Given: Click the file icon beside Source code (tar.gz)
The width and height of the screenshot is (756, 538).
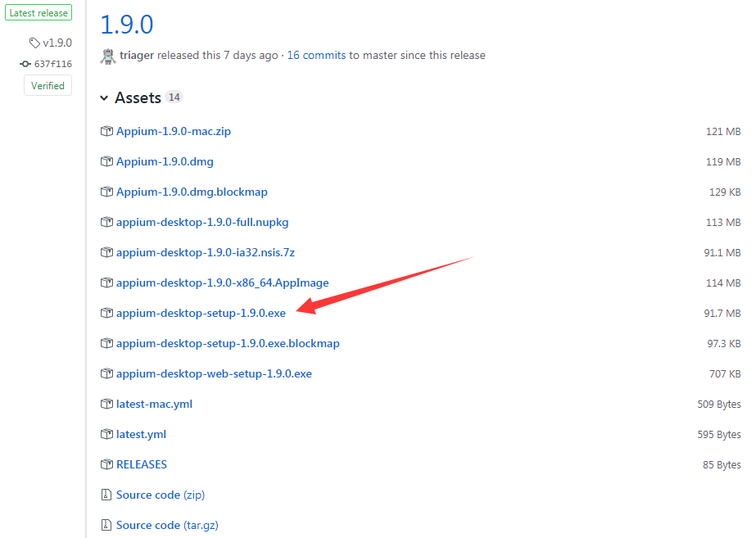Looking at the screenshot, I should (106, 525).
